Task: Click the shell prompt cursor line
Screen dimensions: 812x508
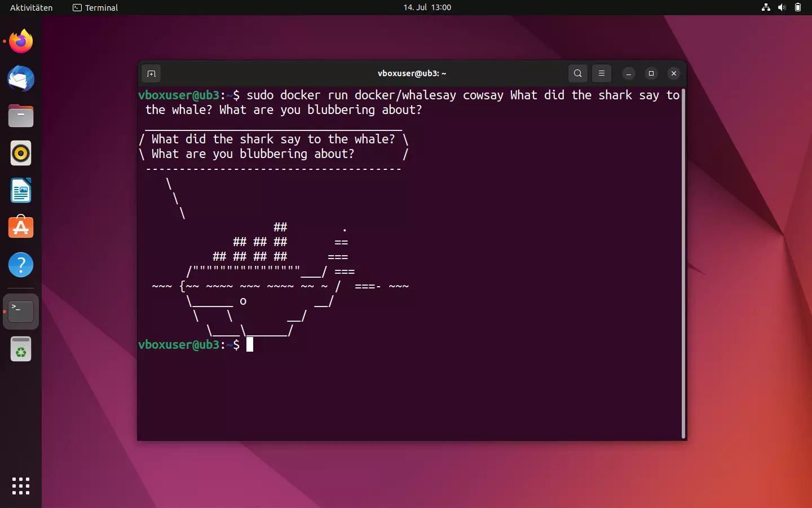Action: [250, 345]
